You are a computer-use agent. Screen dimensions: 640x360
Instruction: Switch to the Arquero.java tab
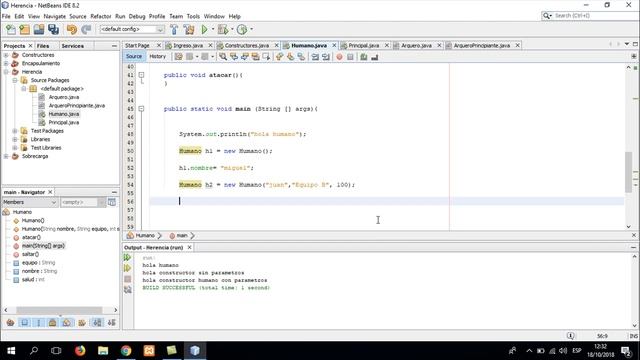(x=416, y=45)
